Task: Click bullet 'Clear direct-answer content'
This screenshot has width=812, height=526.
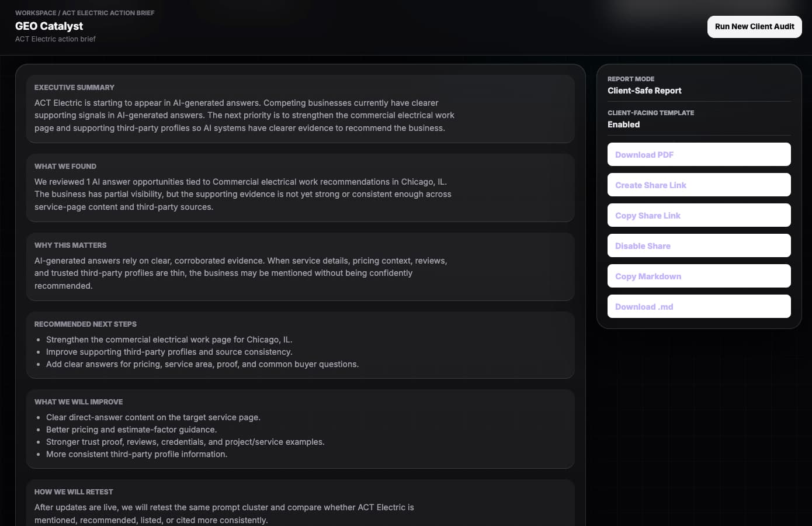Action: (x=153, y=417)
